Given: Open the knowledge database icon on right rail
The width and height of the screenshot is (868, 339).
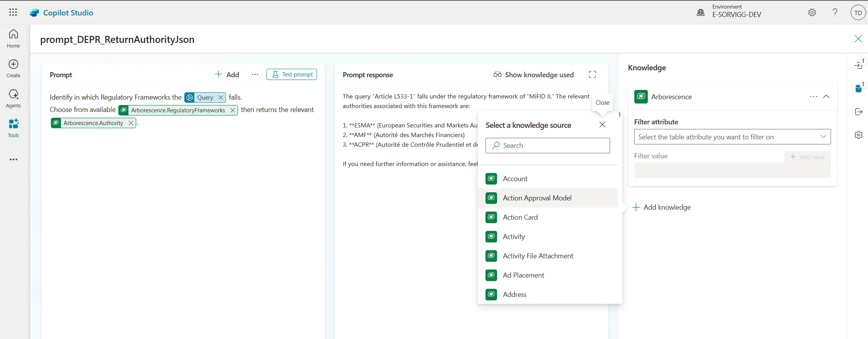Looking at the screenshot, I should point(859,88).
